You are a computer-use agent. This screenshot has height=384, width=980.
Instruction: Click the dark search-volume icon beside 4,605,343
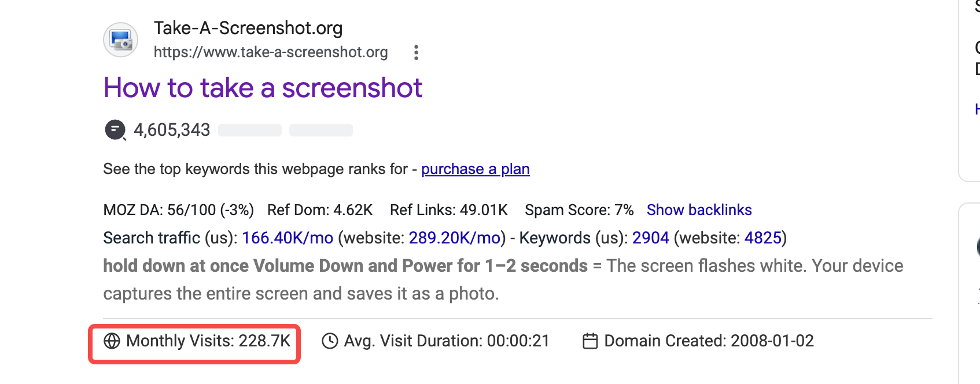115,130
